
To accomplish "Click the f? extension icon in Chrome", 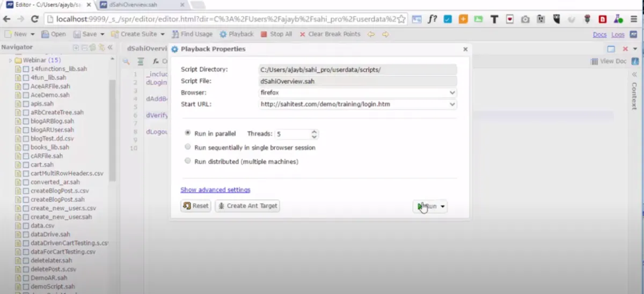I will coord(432,19).
